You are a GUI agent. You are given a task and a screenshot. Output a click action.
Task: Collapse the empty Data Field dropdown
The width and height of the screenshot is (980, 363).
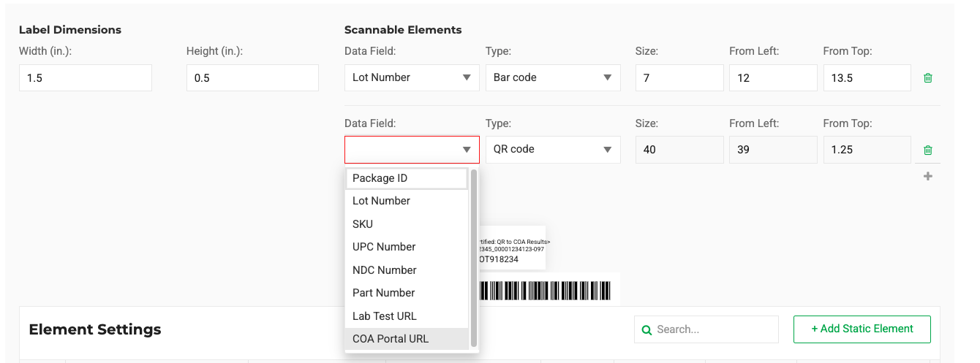(x=412, y=150)
